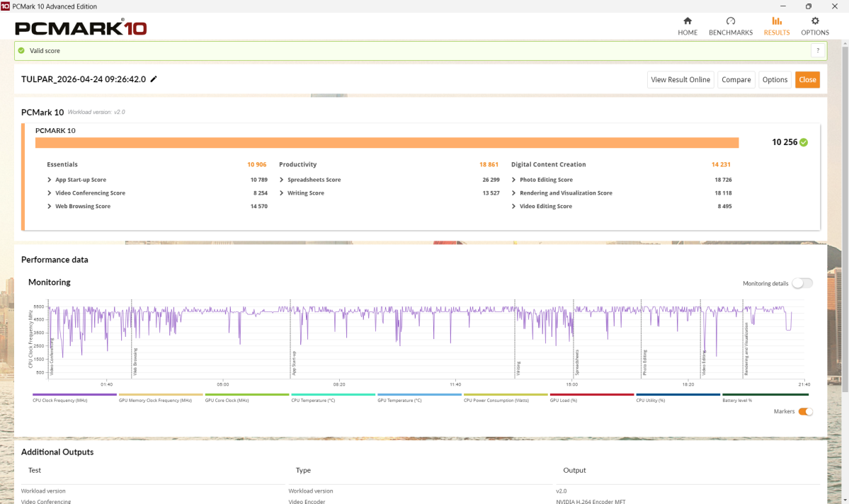Viewport: 849px width, 504px height.
Task: Click the orange Close button
Action: coord(807,79)
